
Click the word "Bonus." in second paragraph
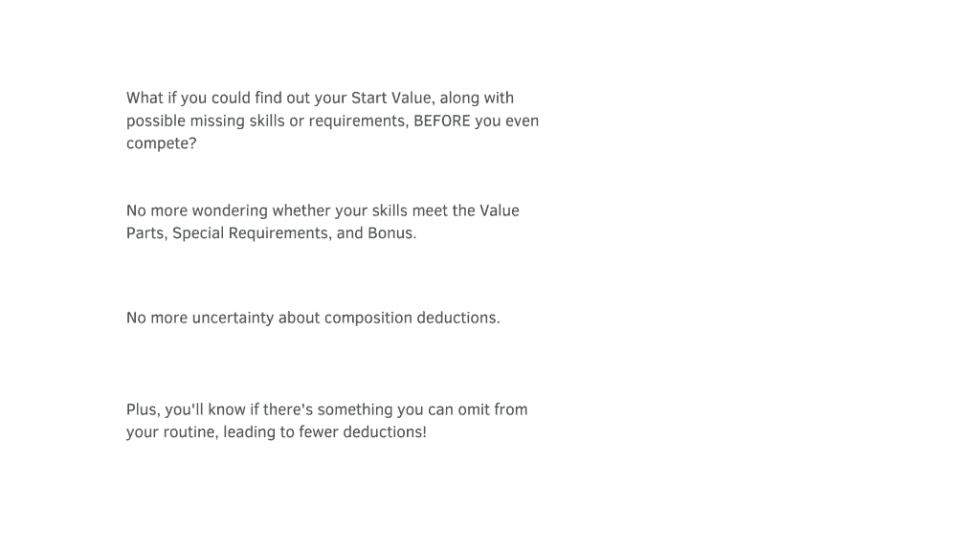click(x=391, y=233)
